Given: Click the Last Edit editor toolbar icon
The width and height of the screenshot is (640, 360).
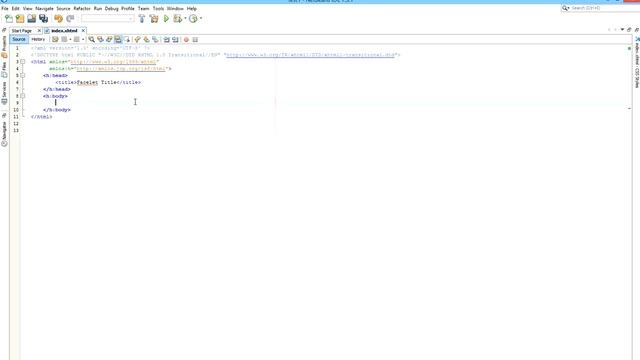Looking at the screenshot, I should [55, 40].
